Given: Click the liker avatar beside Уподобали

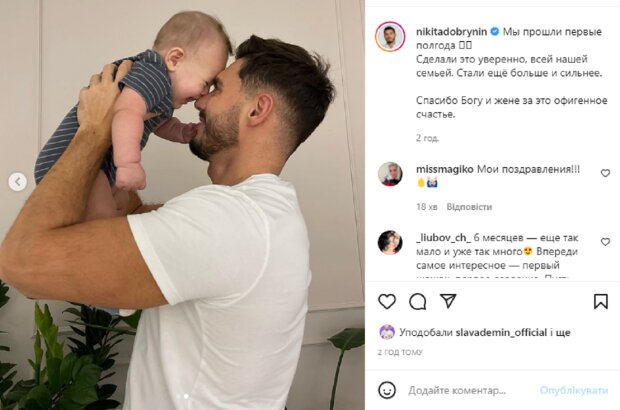Looking at the screenshot, I should [387, 332].
